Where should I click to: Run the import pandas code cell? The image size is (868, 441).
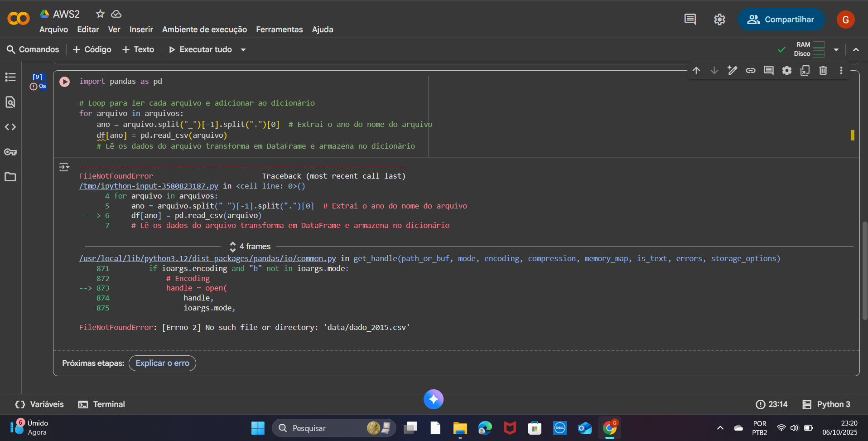tap(65, 82)
